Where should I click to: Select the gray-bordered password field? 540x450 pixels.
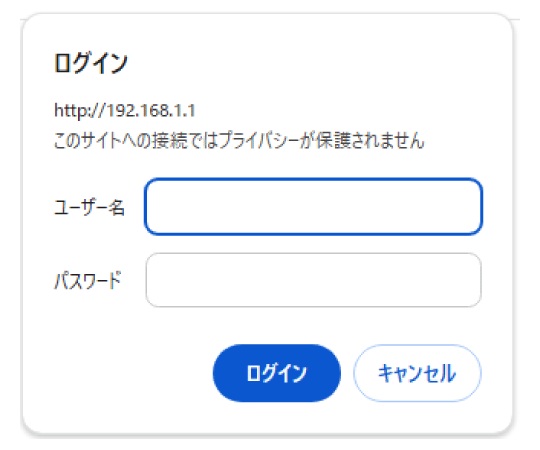(313, 280)
